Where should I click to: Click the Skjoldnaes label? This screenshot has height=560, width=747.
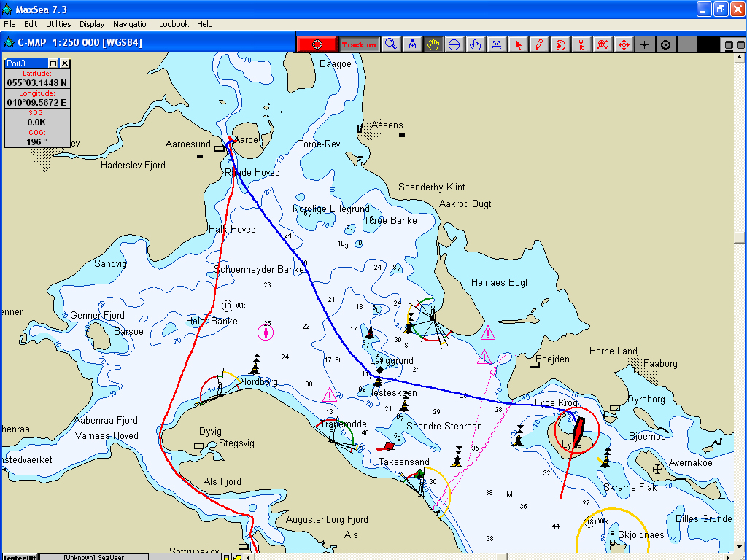[x=640, y=534]
